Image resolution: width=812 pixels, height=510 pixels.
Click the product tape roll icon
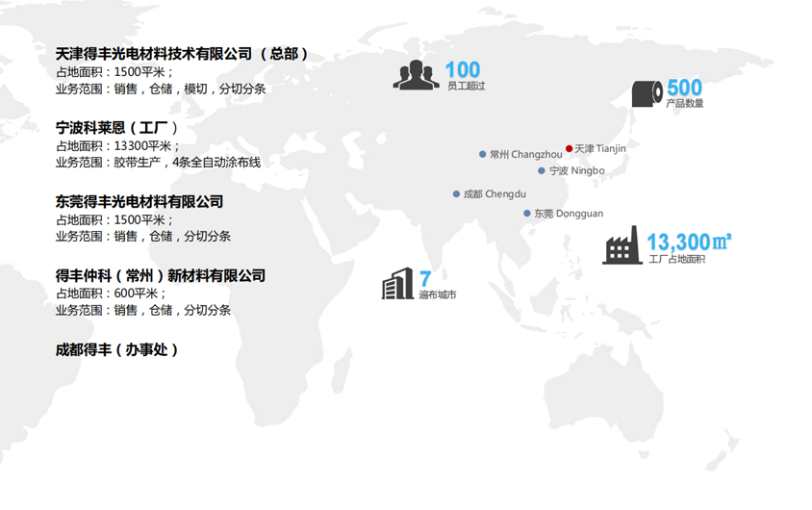click(647, 93)
